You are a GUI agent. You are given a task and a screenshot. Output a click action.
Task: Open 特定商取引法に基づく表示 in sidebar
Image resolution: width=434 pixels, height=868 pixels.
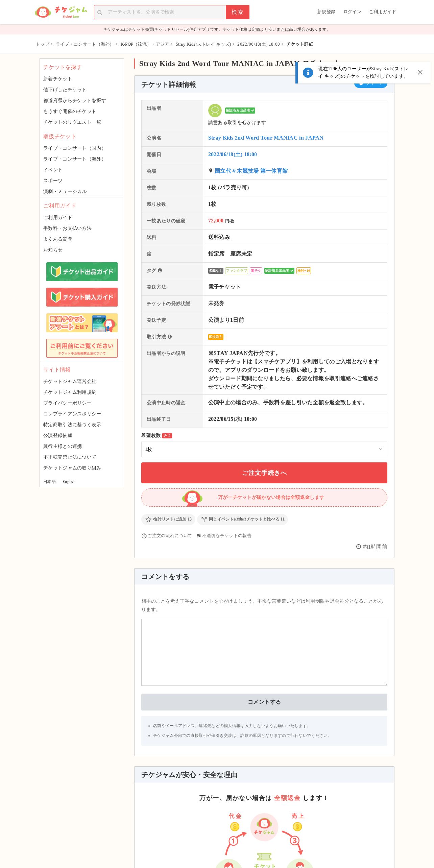point(72,425)
